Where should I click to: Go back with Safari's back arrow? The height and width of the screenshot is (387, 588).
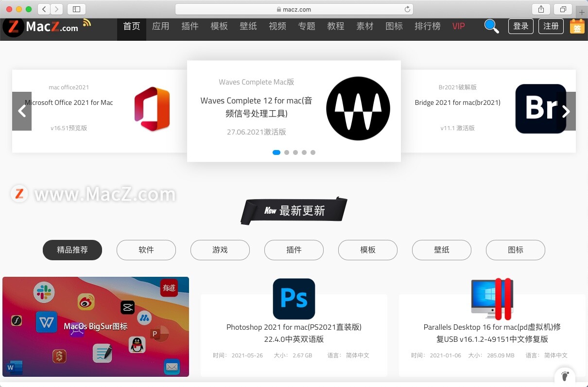[44, 9]
